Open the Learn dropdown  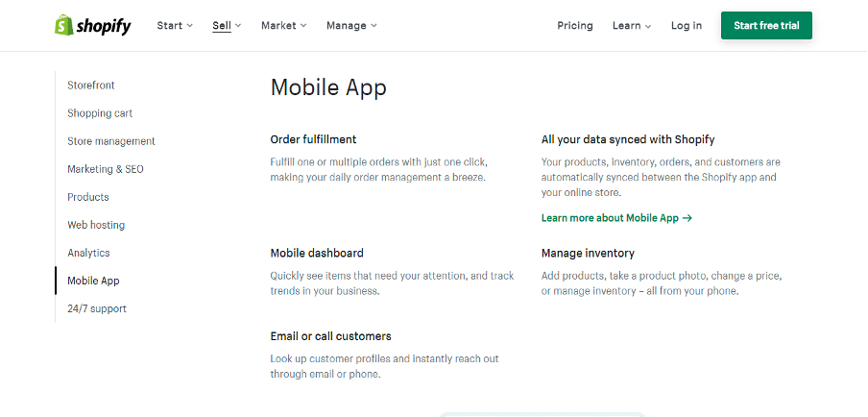pyautogui.click(x=632, y=26)
